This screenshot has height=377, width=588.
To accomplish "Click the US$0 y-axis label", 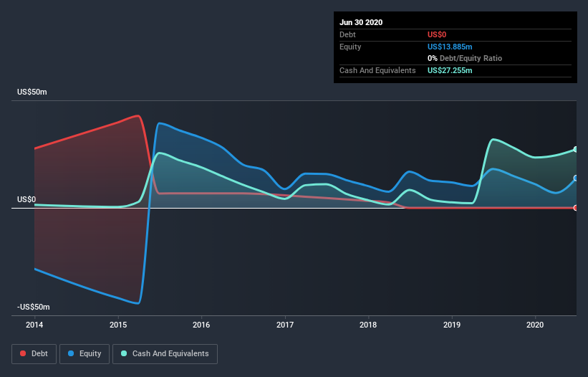I will pos(26,199).
